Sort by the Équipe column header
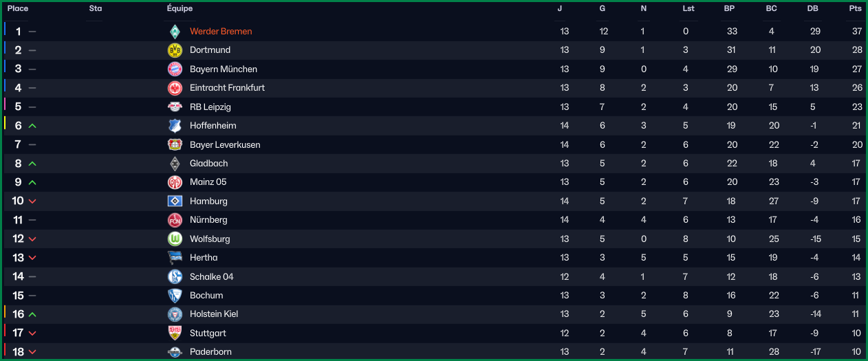The image size is (868, 361). tap(180, 8)
